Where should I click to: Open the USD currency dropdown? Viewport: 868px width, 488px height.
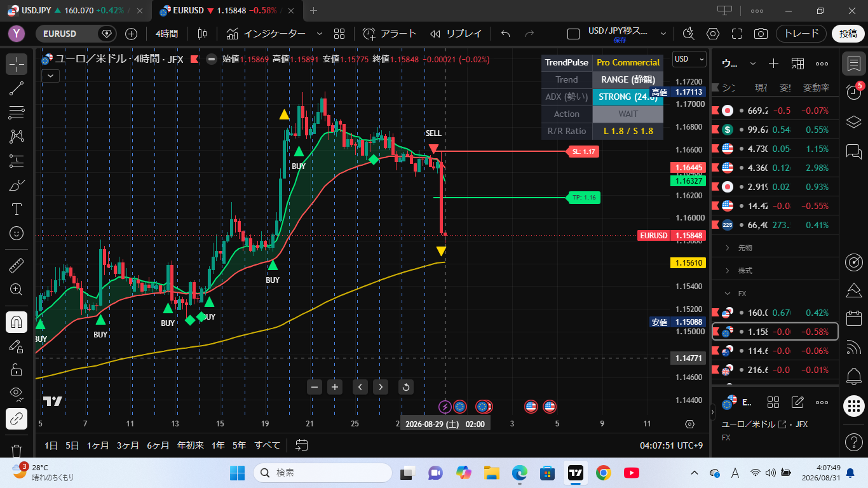pos(689,59)
